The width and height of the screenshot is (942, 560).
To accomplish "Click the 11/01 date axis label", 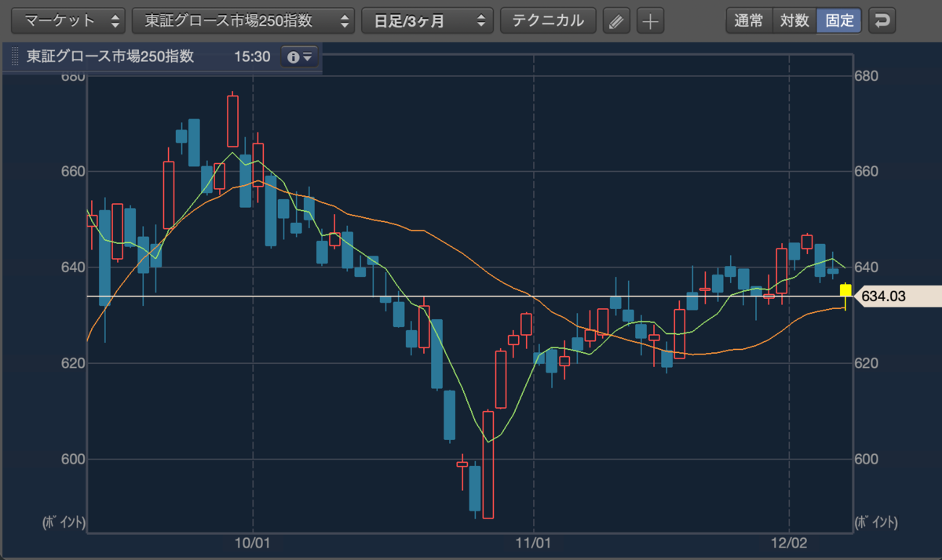I will tap(534, 543).
